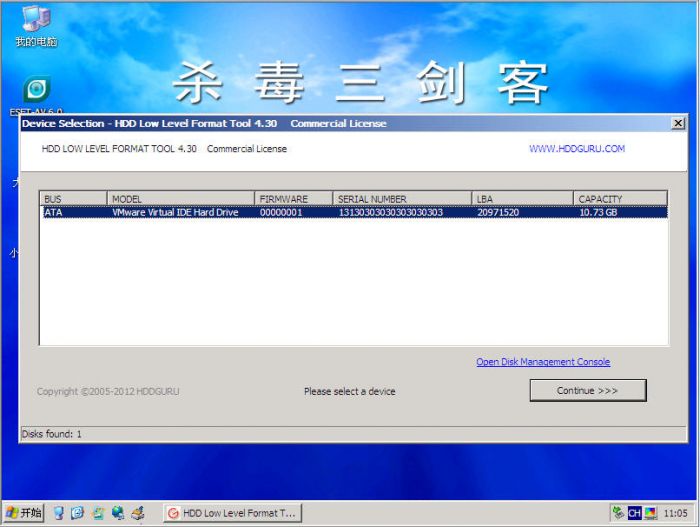Click the Copyright 2005-2012 HDDGURU text
Viewport: 700px width, 527px height.
(x=108, y=391)
